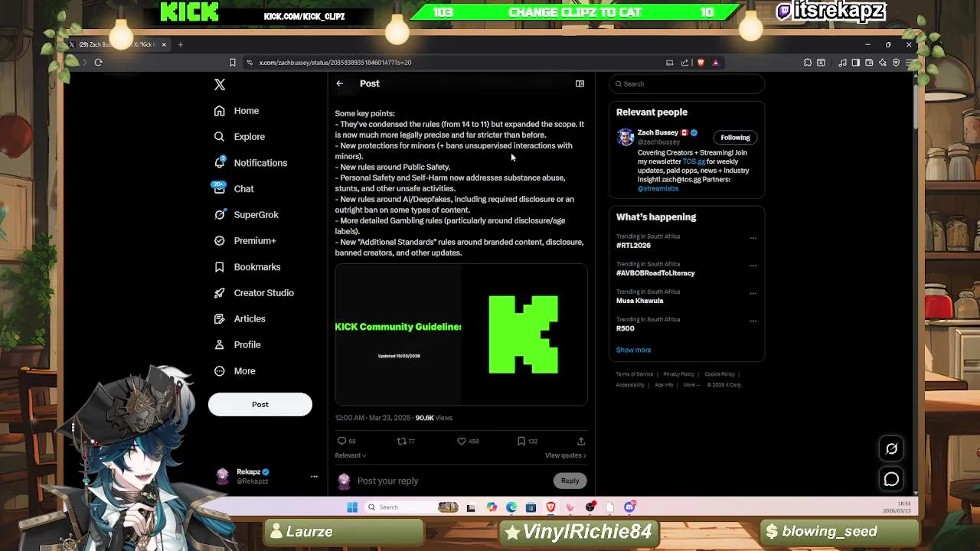The image size is (980, 551).
Task: Open more options for R500 trend
Action: (x=753, y=321)
